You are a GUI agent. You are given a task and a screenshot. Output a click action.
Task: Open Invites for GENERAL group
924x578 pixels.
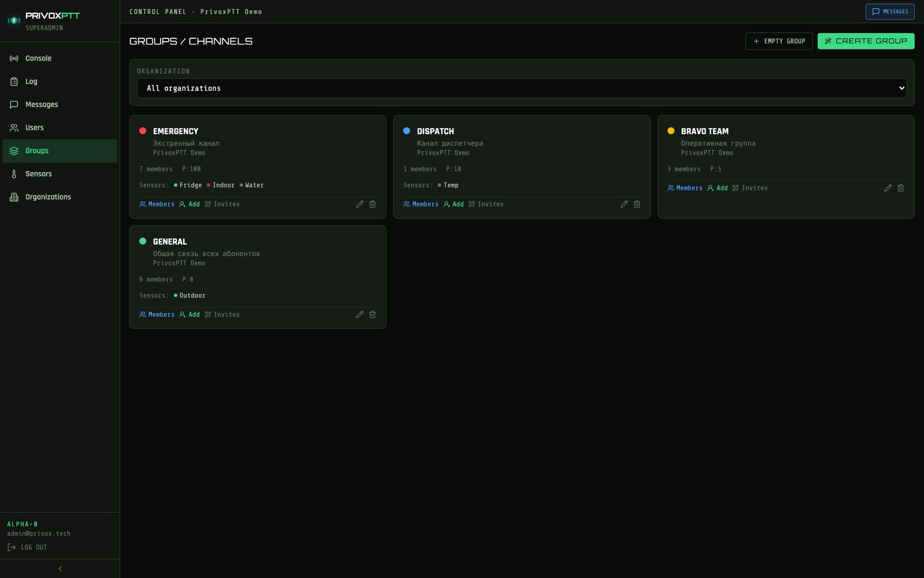[x=222, y=314]
